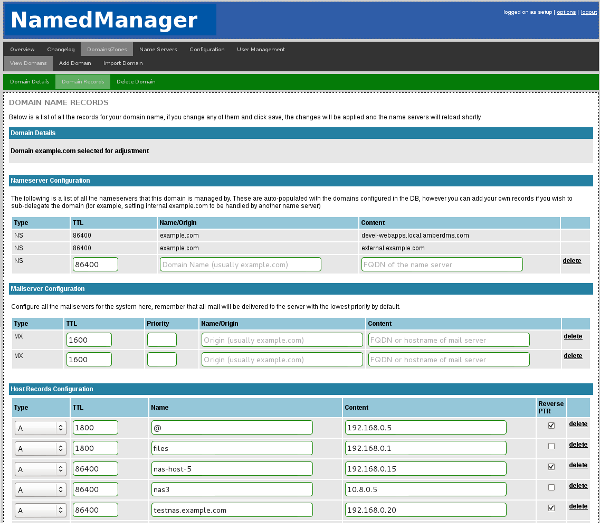Click TTL field of the @ record
This screenshot has height=528, width=600.
[95, 428]
